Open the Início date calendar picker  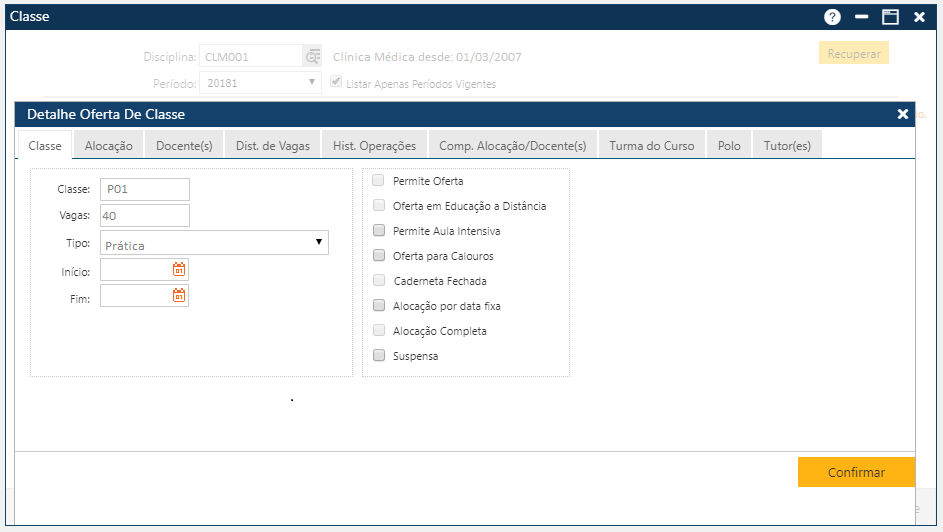click(x=179, y=270)
